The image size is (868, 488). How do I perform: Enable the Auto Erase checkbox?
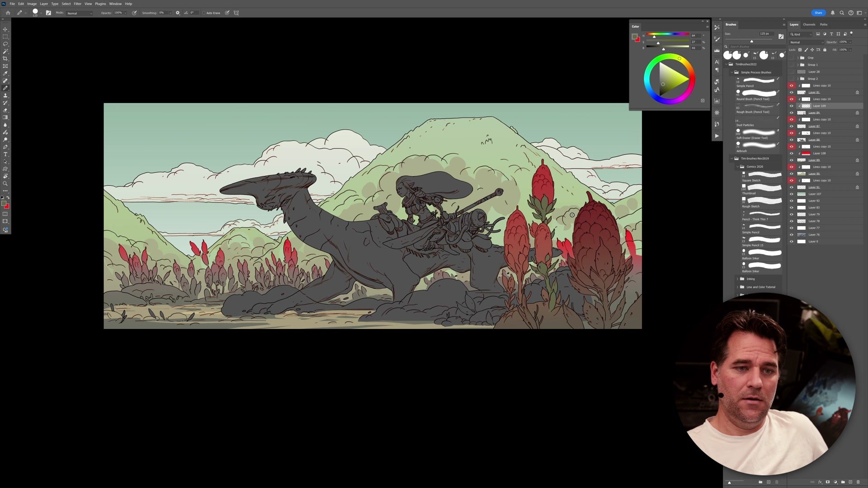(x=204, y=13)
